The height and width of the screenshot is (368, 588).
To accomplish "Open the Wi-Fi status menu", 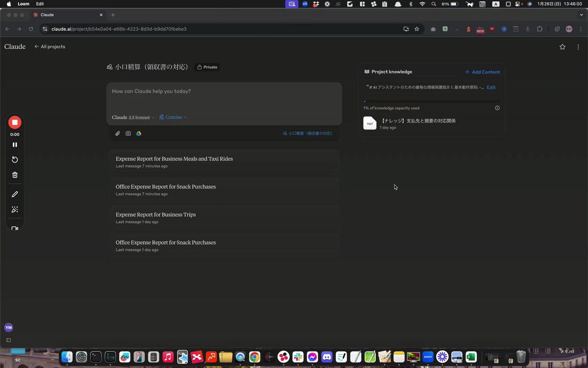I will coord(422,4).
